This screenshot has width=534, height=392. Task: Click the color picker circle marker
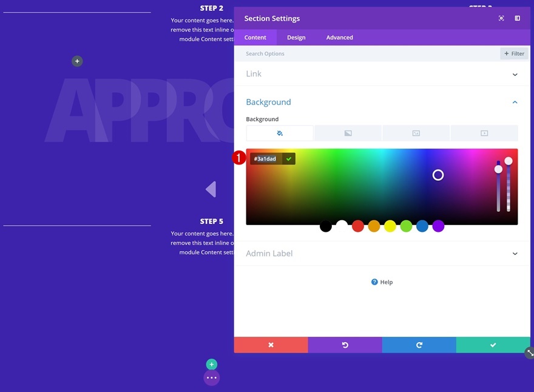pos(438,175)
